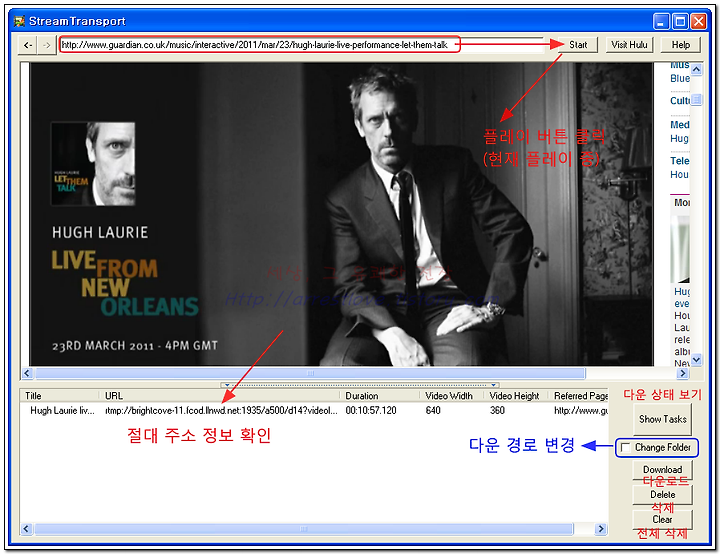
Task: Sort by the Duration column header
Action: [380, 396]
